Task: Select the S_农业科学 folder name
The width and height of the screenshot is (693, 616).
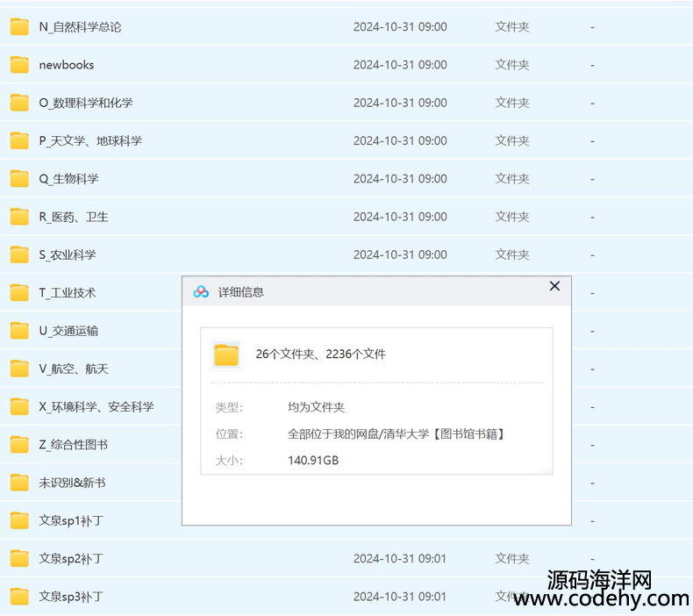Action: 68,255
